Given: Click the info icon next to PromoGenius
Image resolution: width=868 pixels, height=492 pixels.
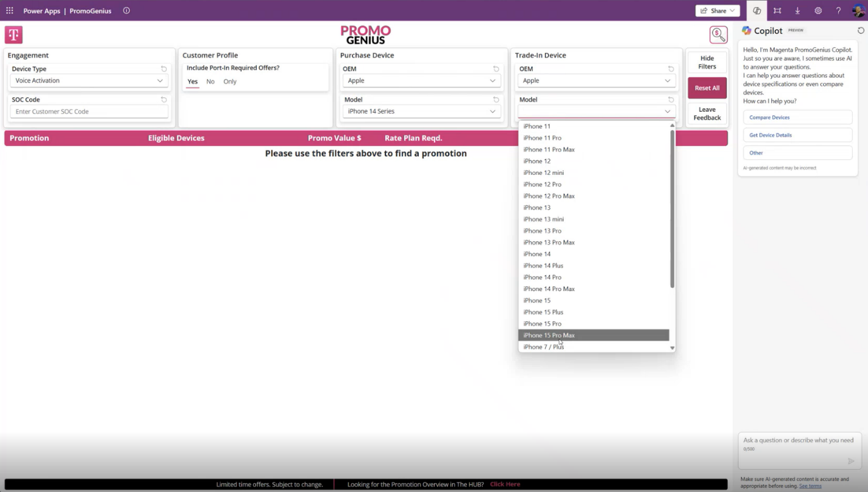Looking at the screenshot, I should click(x=126, y=10).
